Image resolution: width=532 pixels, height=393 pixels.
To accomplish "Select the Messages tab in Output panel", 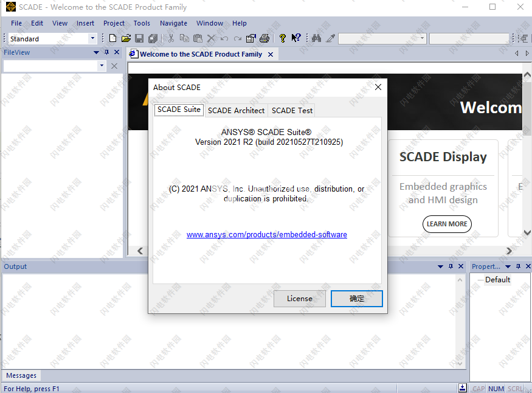I will pos(21,375).
